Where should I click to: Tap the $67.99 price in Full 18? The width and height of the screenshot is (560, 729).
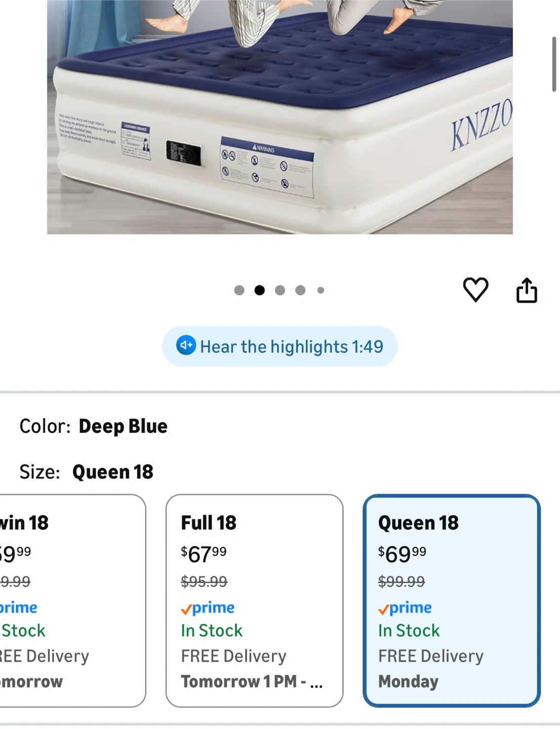click(204, 554)
